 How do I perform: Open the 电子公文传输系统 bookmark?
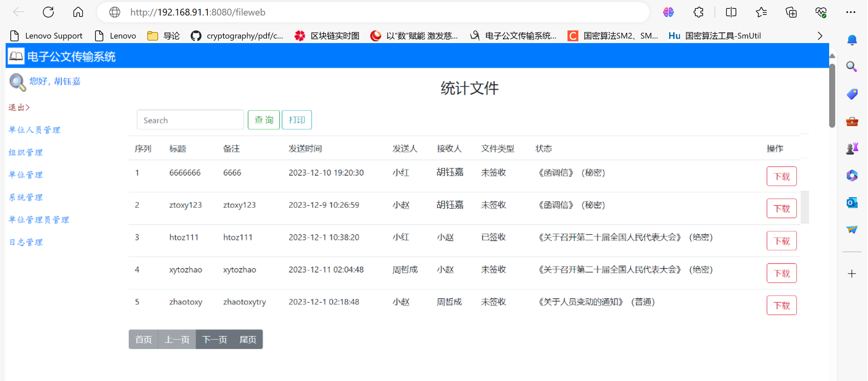point(513,36)
